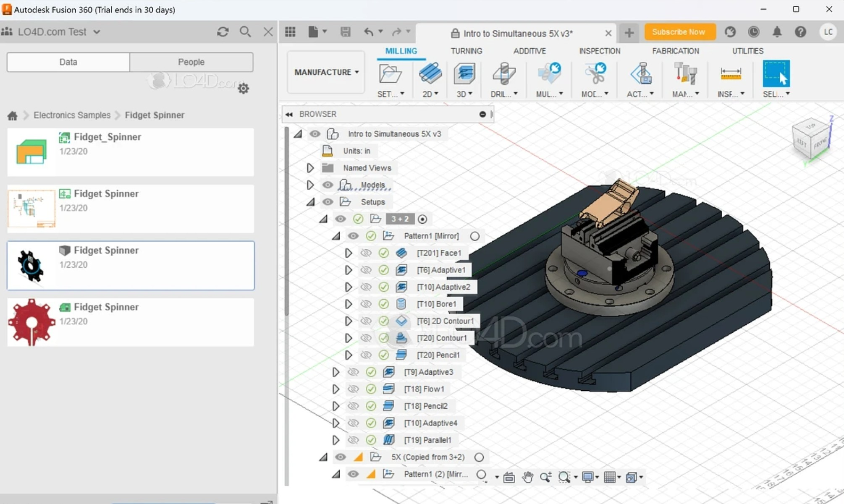The height and width of the screenshot is (504, 844).
Task: Undo the last action
Action: tap(368, 32)
